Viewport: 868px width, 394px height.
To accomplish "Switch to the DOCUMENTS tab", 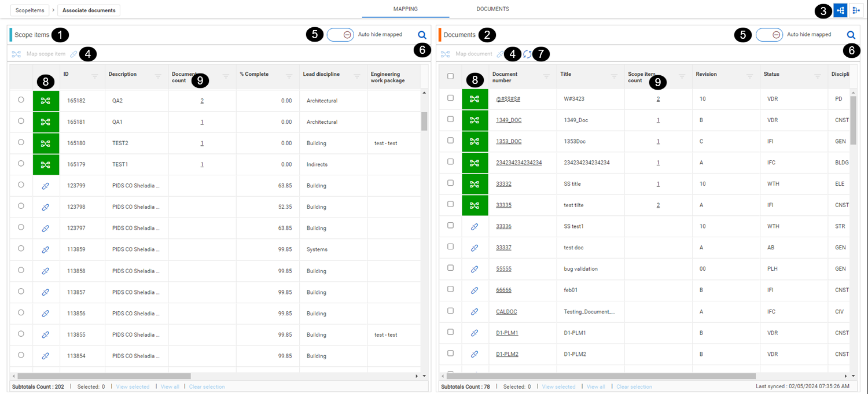I will pos(492,9).
